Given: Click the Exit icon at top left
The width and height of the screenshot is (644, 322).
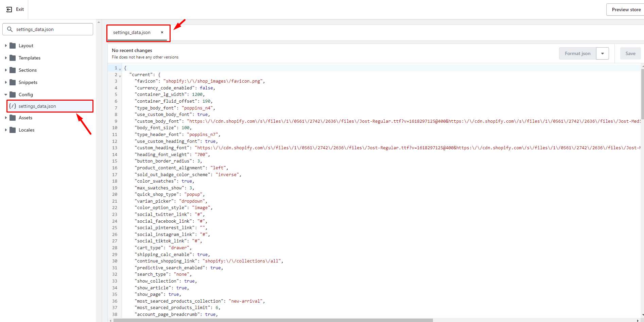Looking at the screenshot, I should click(9, 10).
